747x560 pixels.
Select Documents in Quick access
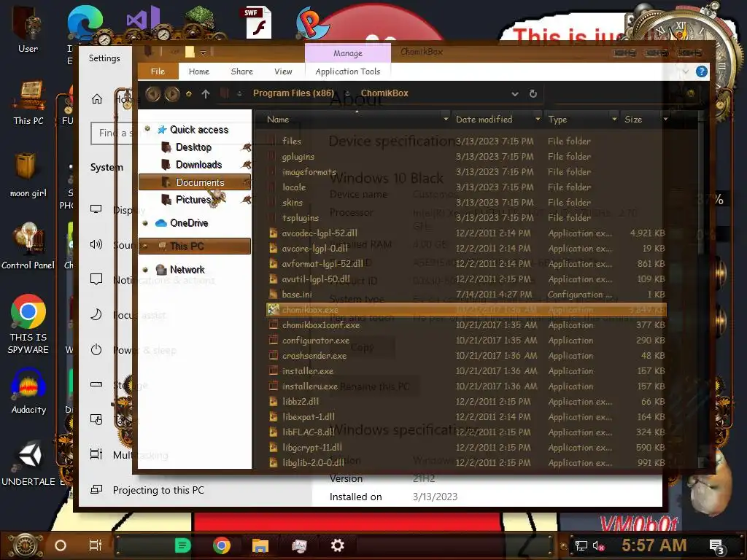[x=194, y=182]
